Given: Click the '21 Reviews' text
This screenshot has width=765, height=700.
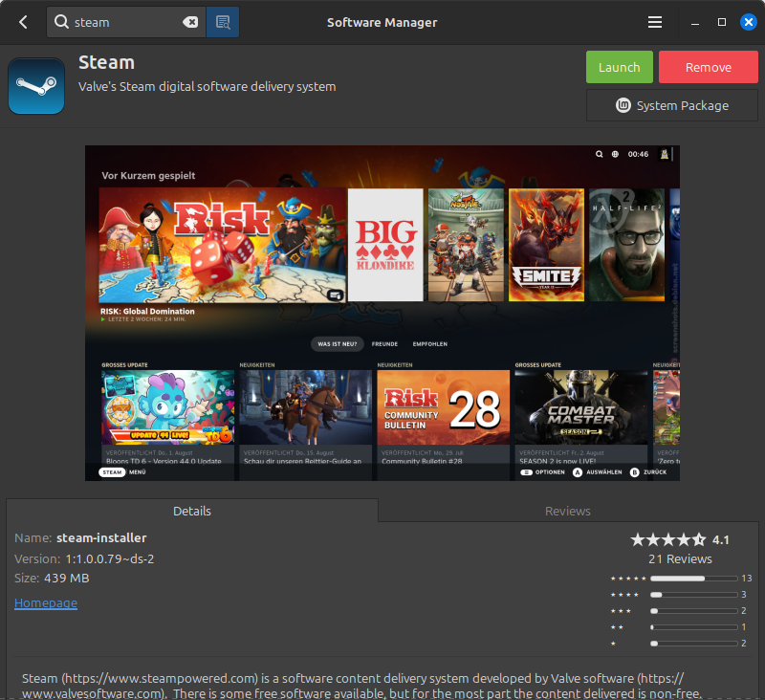Looking at the screenshot, I should tap(680, 559).
